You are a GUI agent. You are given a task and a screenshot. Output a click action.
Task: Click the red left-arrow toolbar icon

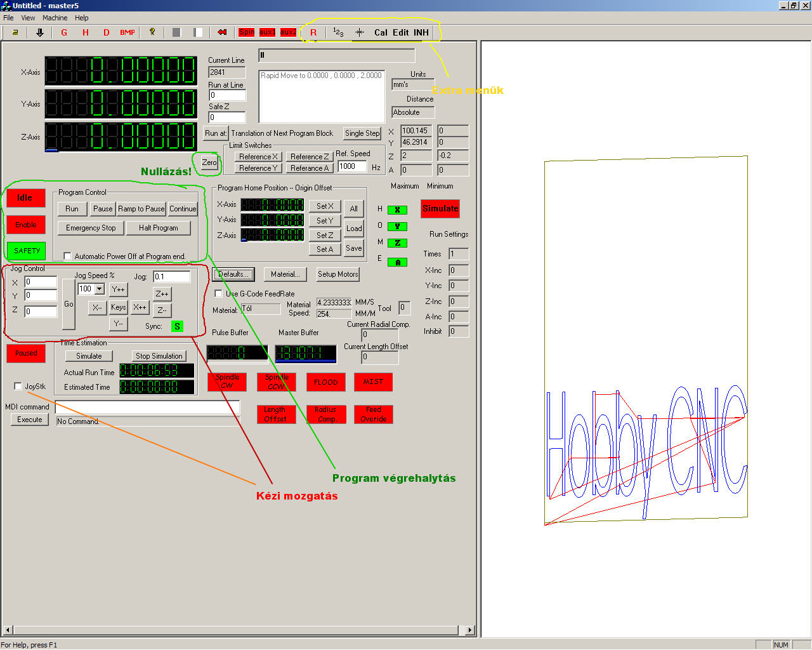click(x=222, y=32)
